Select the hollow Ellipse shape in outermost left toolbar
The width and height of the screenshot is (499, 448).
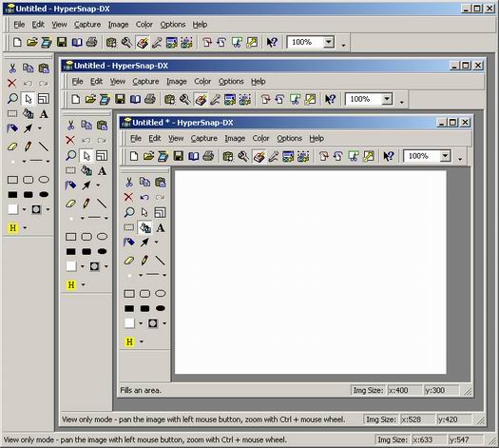point(44,180)
